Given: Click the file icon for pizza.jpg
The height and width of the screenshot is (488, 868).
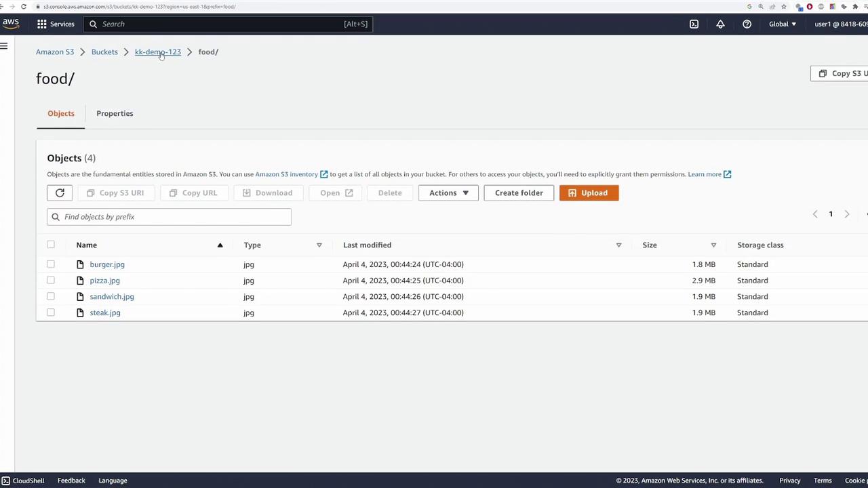Looking at the screenshot, I should 80,281.
